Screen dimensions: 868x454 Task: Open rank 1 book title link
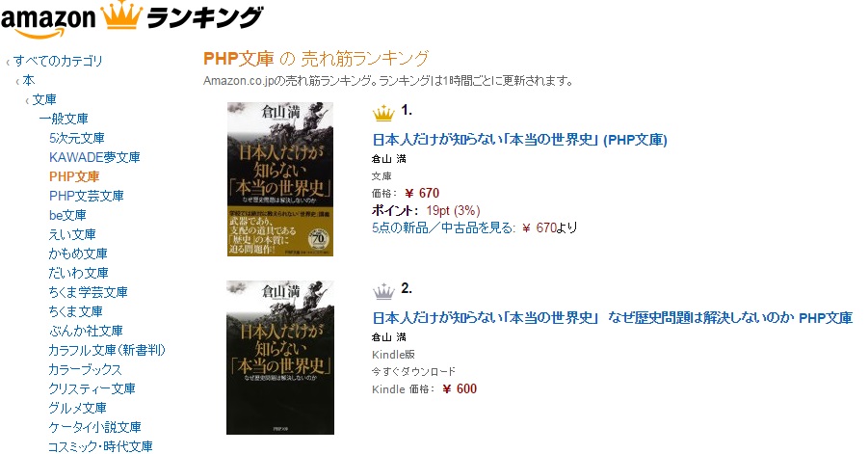point(519,140)
